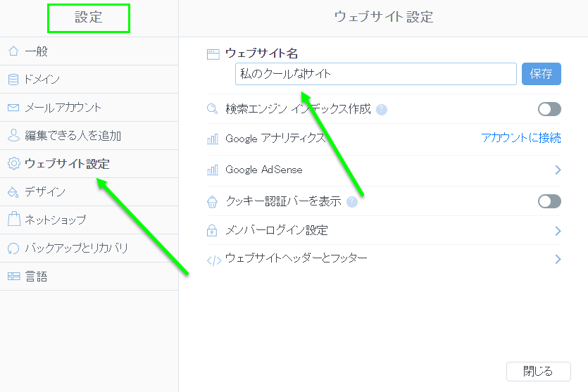Expand Google AdSense chevron

[558, 170]
